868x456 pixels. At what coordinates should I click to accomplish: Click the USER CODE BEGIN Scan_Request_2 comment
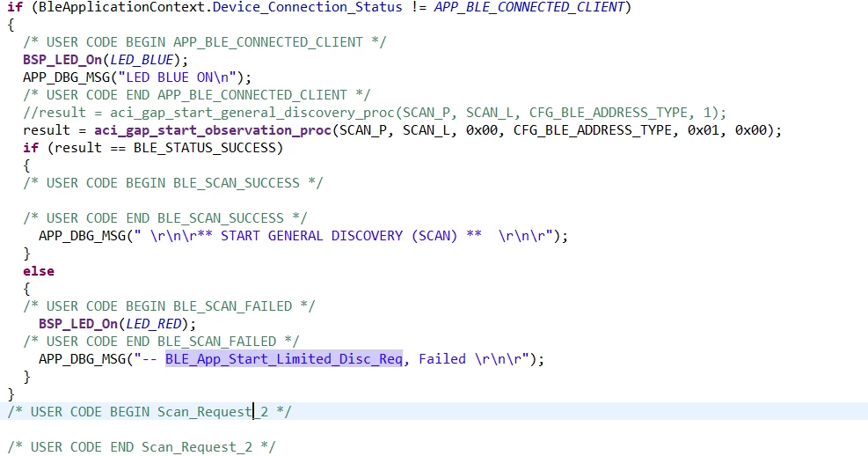pos(149,412)
